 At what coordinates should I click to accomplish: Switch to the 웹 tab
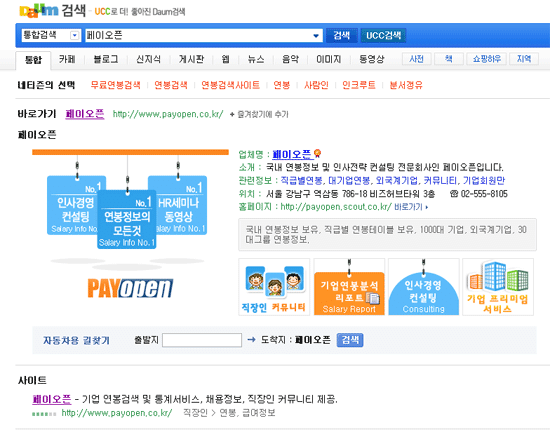[x=226, y=59]
